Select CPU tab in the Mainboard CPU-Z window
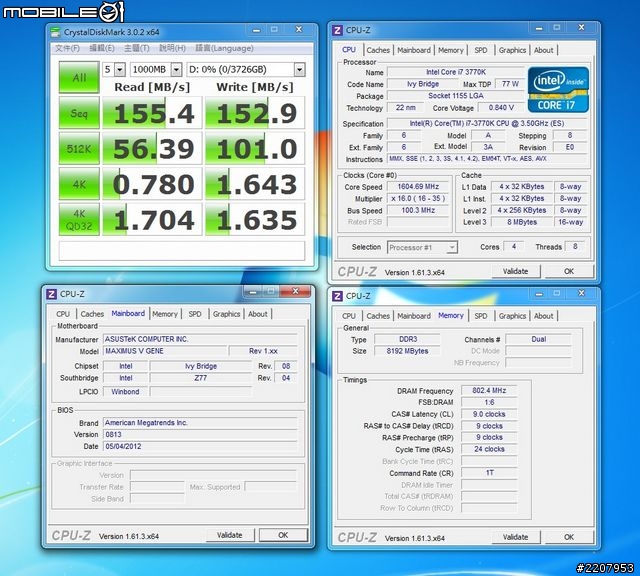This screenshot has height=576, width=640. tap(63, 314)
